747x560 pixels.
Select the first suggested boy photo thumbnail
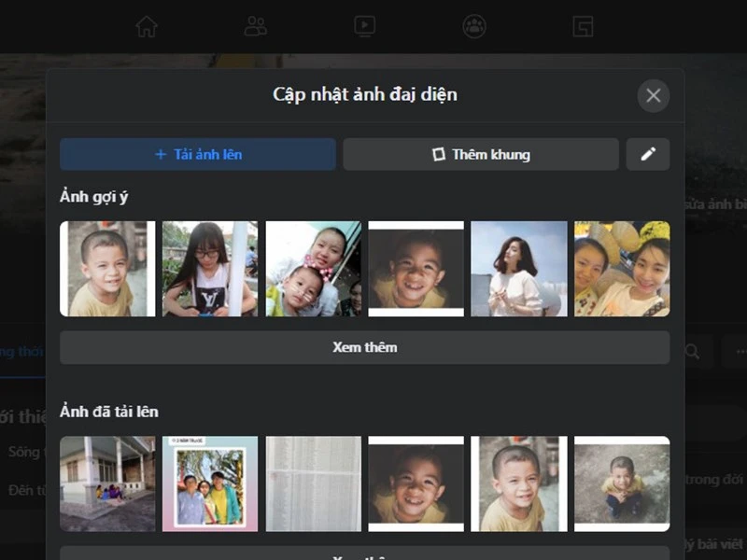point(106,269)
